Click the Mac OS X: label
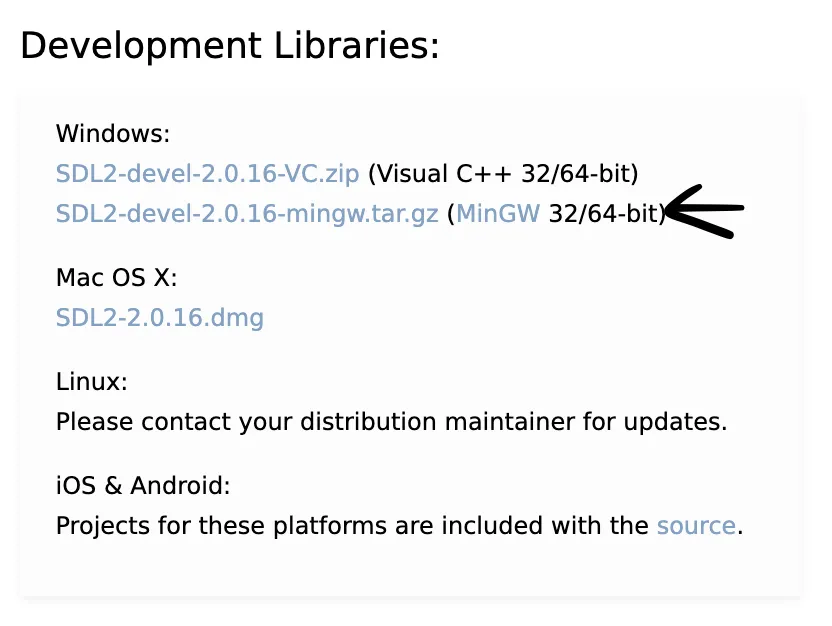Viewport: 832px width, 626px height. tap(116, 277)
